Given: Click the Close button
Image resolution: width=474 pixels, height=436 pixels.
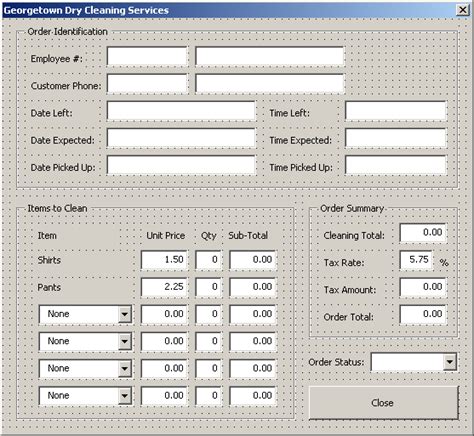Looking at the screenshot, I should pos(384,403).
